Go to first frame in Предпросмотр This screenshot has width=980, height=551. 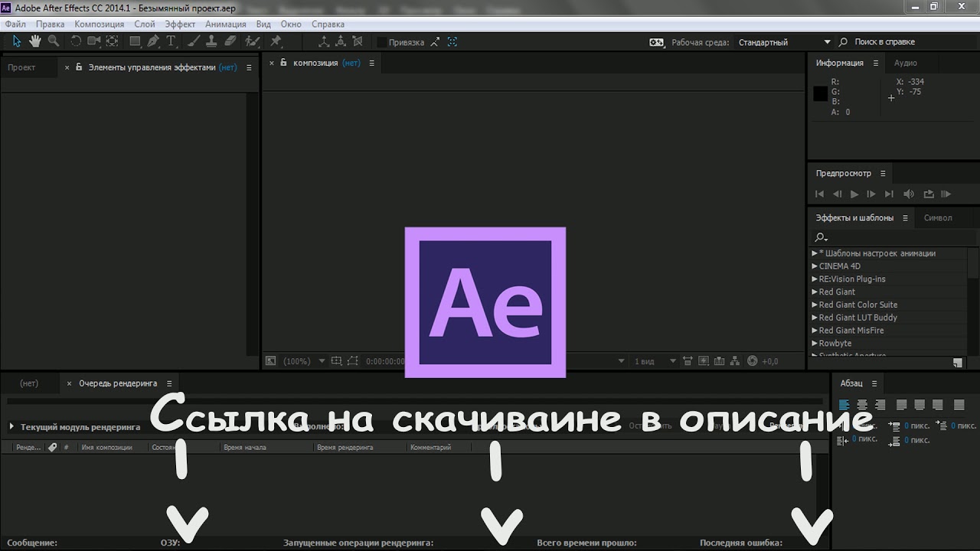820,194
